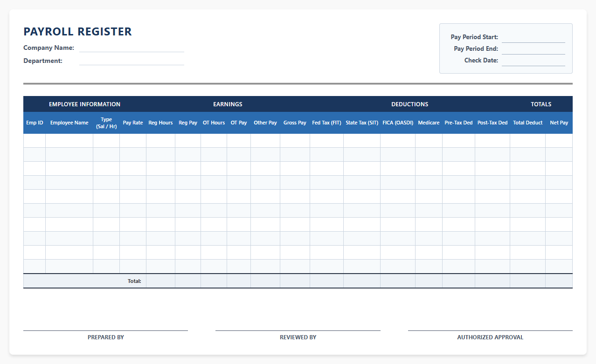The image size is (596, 364).
Task: Click the AUTHORIZED APPROVAL signature label
Action: tap(490, 337)
